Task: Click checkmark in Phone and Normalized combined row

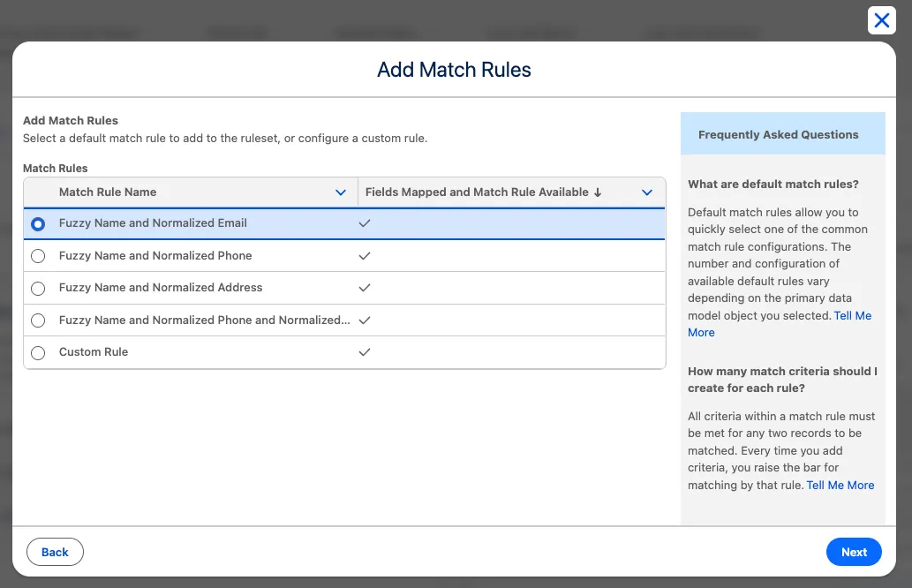Action: point(365,320)
